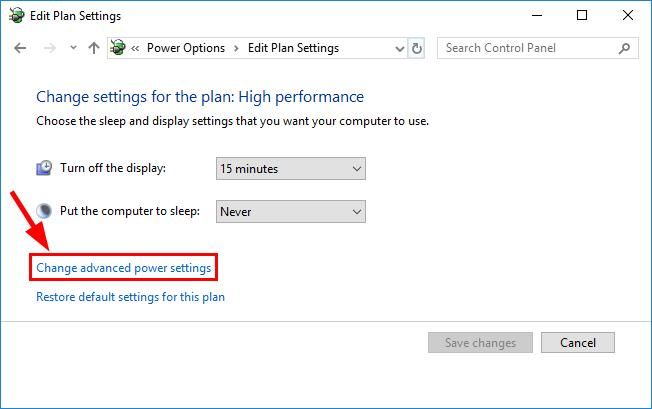Refresh the Control Panel page

(417, 48)
